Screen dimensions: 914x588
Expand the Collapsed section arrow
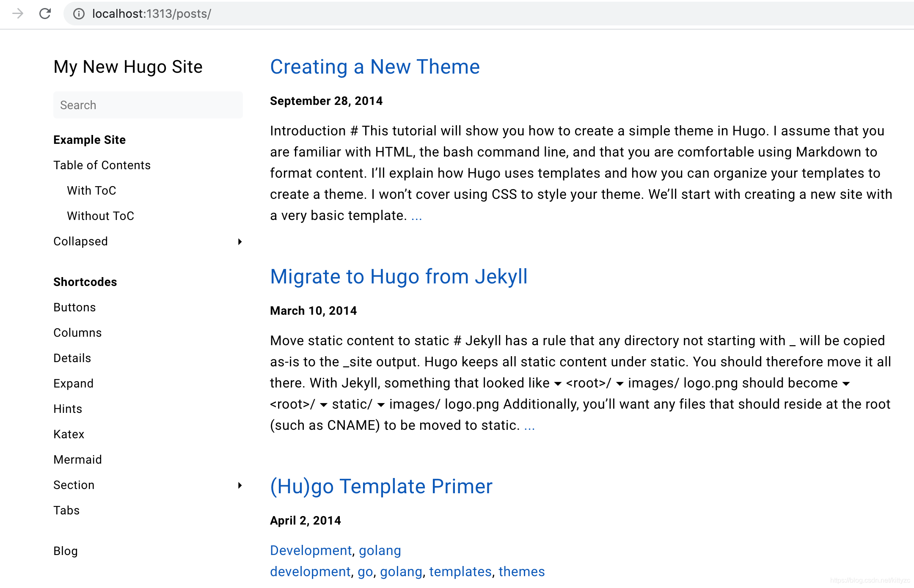(x=240, y=242)
